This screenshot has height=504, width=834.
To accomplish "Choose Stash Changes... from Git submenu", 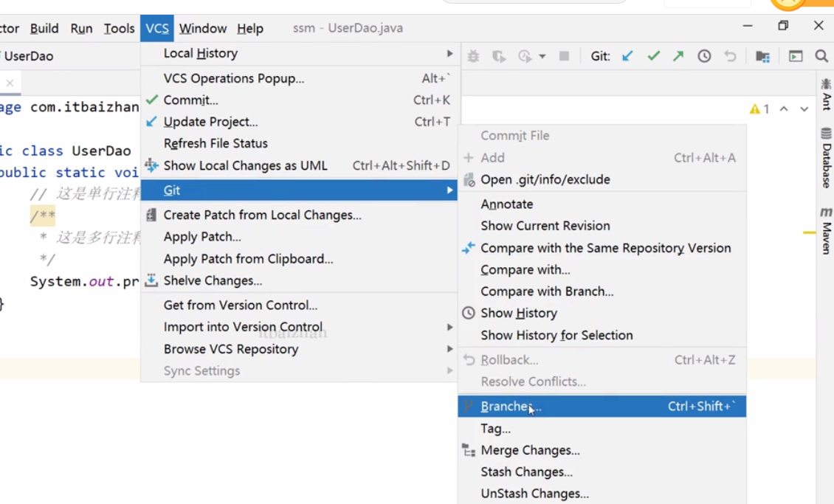I will point(526,472).
